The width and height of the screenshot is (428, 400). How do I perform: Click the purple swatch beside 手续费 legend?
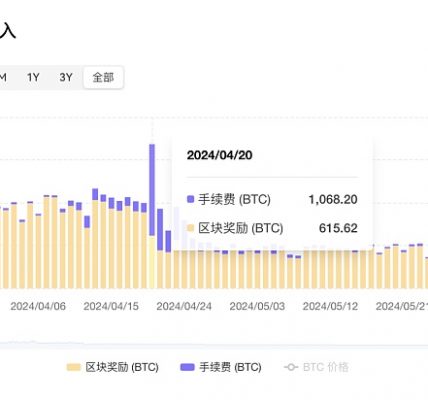pyautogui.click(x=187, y=367)
